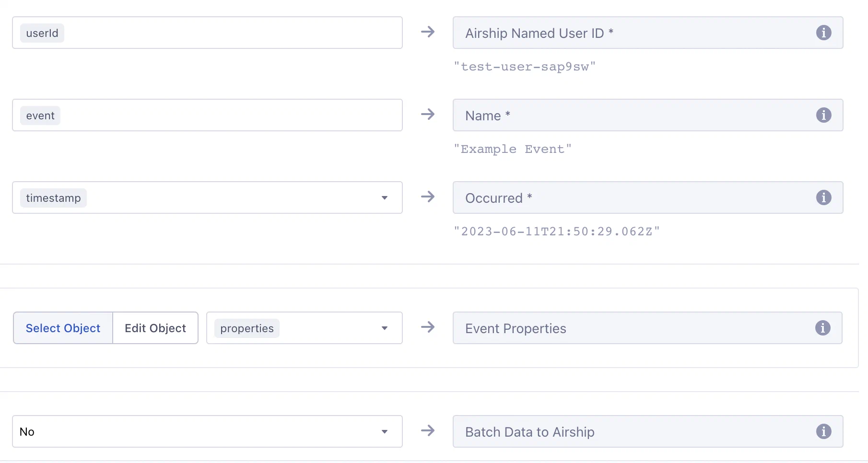Open the Batch Data No dropdown
Image resolution: width=868 pixels, height=463 pixels.
coord(385,431)
